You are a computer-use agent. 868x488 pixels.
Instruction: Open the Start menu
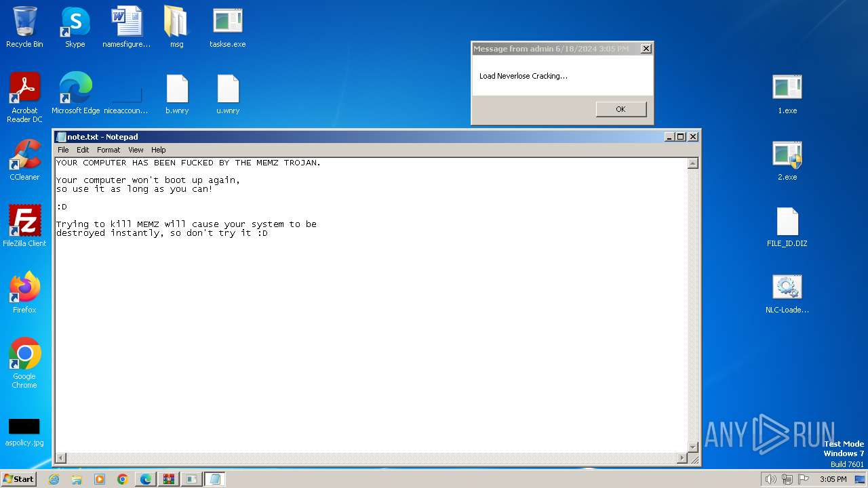(x=19, y=479)
